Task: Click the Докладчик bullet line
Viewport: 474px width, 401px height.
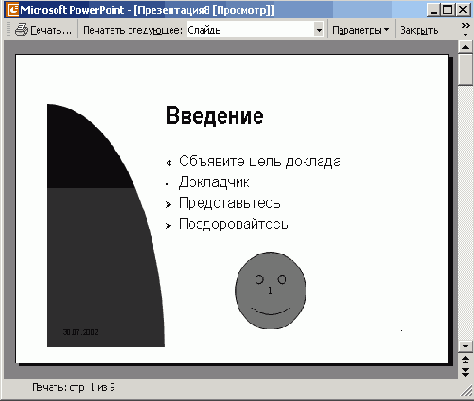Action: tap(214, 182)
